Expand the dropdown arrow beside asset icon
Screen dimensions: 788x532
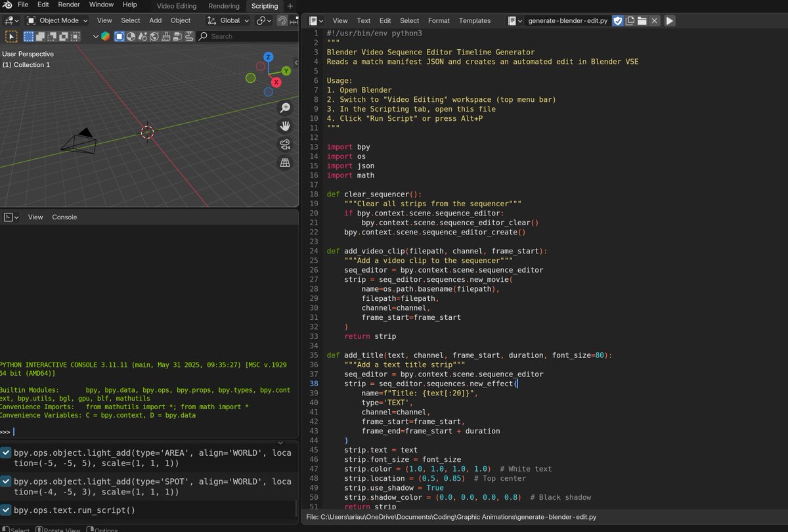click(95, 37)
